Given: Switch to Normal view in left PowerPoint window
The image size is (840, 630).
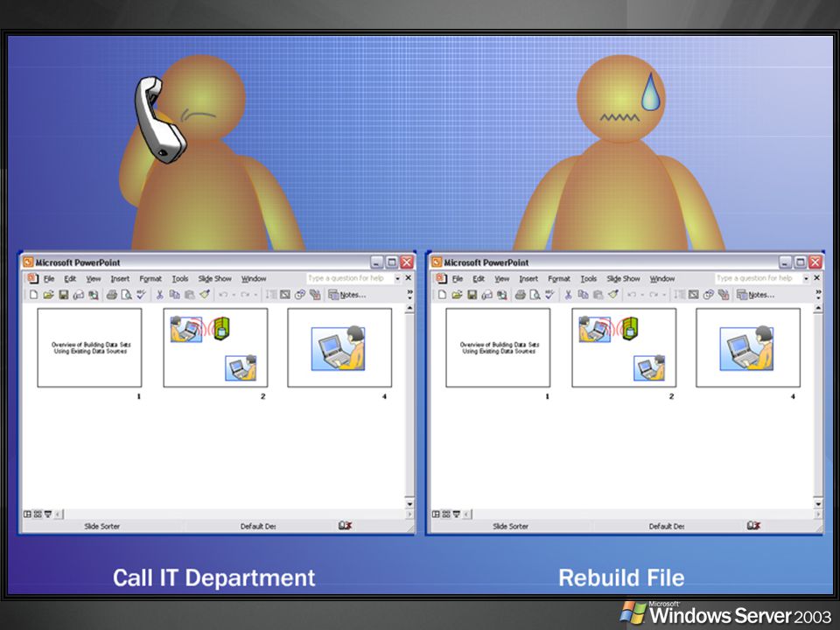Looking at the screenshot, I should point(27,514).
